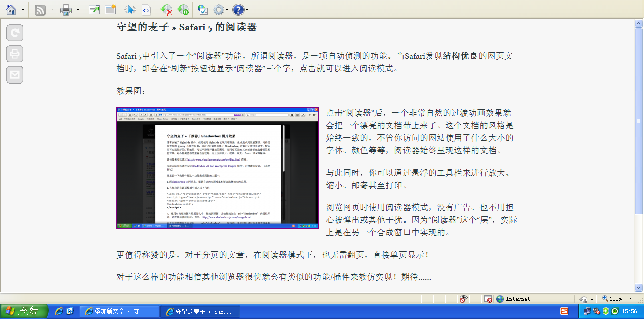Open the Print options dropdown arrow
The width and height of the screenshot is (644, 319).
coord(78,10)
